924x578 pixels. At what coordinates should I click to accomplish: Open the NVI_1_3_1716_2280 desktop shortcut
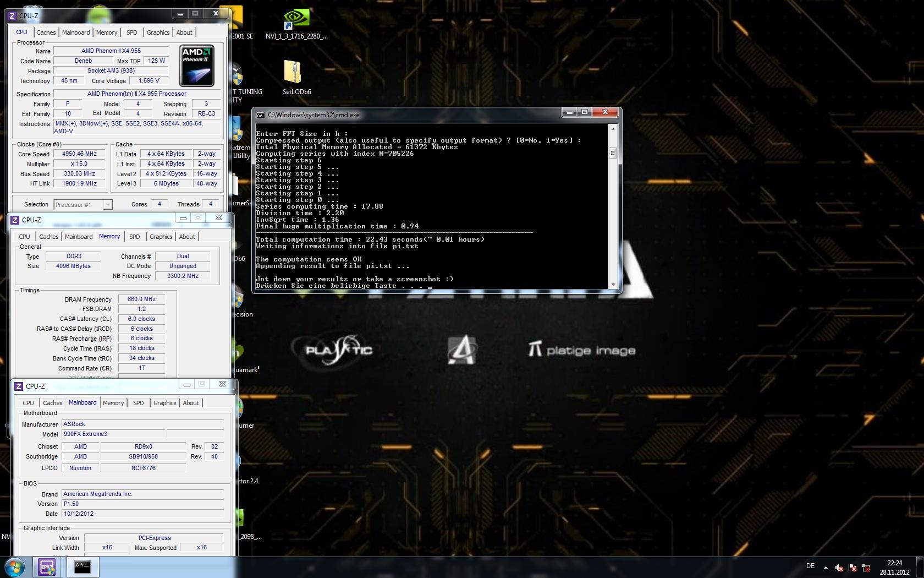296,24
